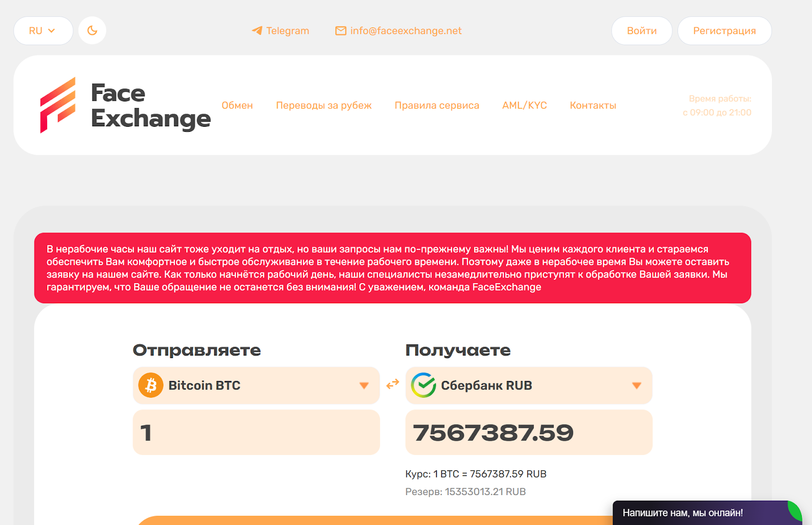This screenshot has height=525, width=812.
Task: Click the Войти login button
Action: [642, 30]
